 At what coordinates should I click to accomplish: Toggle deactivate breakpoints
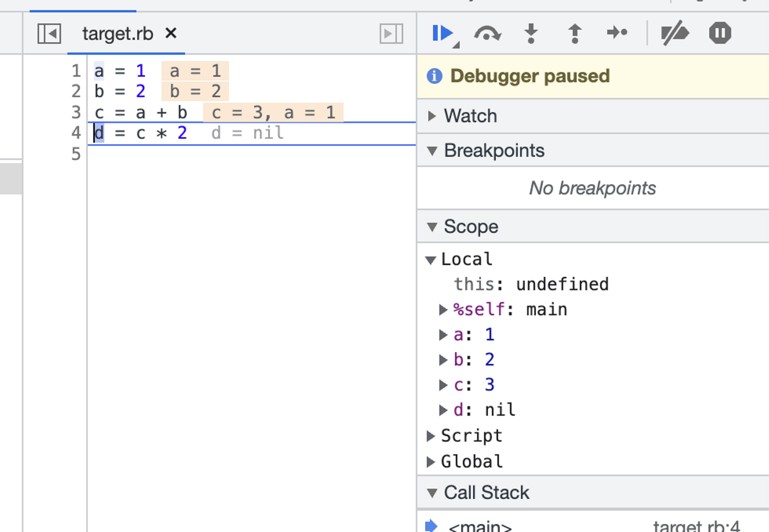point(674,33)
